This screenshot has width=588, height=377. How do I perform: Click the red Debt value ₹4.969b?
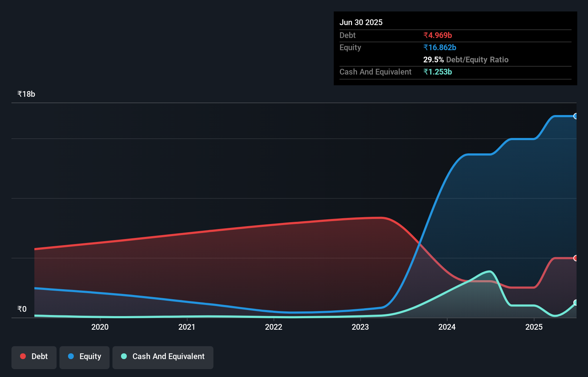(x=438, y=35)
